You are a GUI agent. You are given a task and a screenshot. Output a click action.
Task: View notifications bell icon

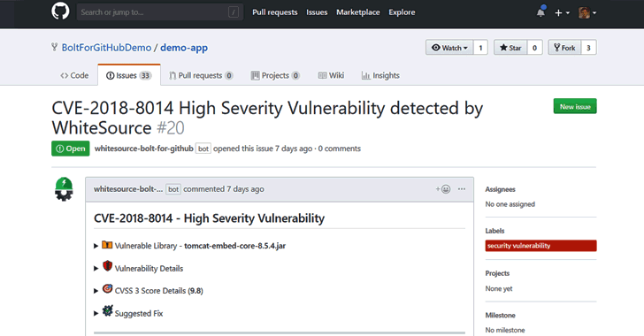540,12
